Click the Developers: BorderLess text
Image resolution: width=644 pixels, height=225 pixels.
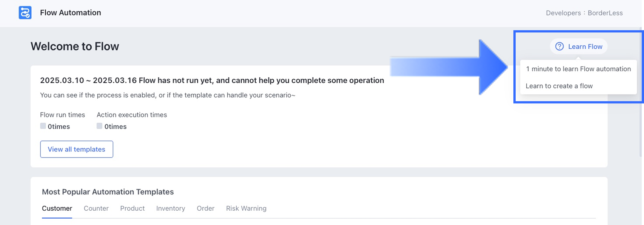click(584, 13)
